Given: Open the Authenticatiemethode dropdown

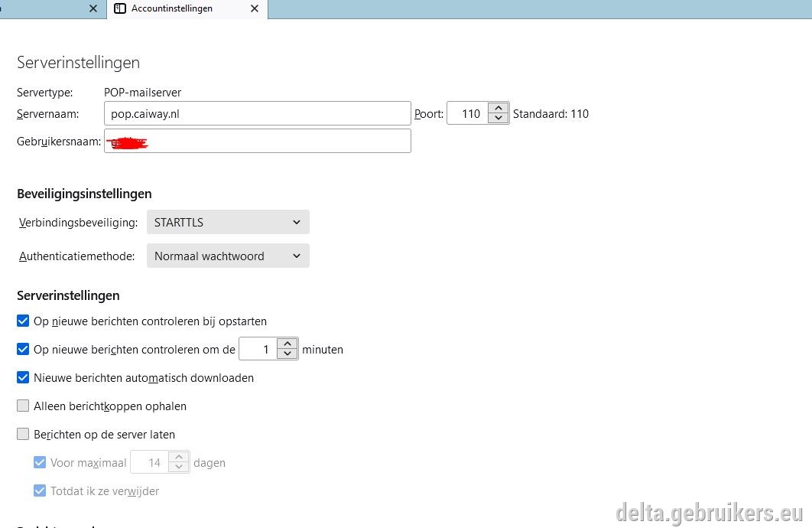Looking at the screenshot, I should (228, 256).
